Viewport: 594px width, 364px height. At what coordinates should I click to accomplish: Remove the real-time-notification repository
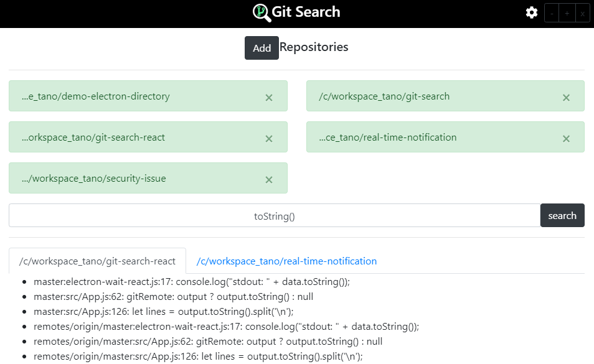[x=566, y=138]
